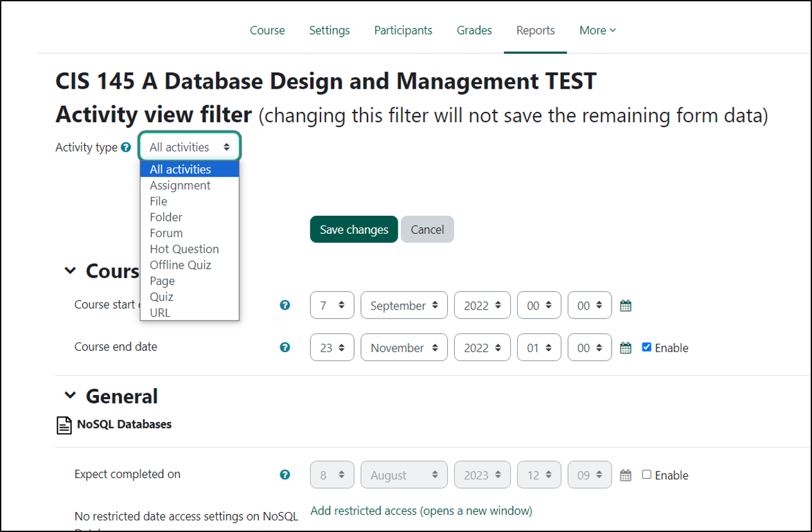The height and width of the screenshot is (532, 812).
Task: Choose Hot Question in the dropdown list
Action: (x=184, y=249)
